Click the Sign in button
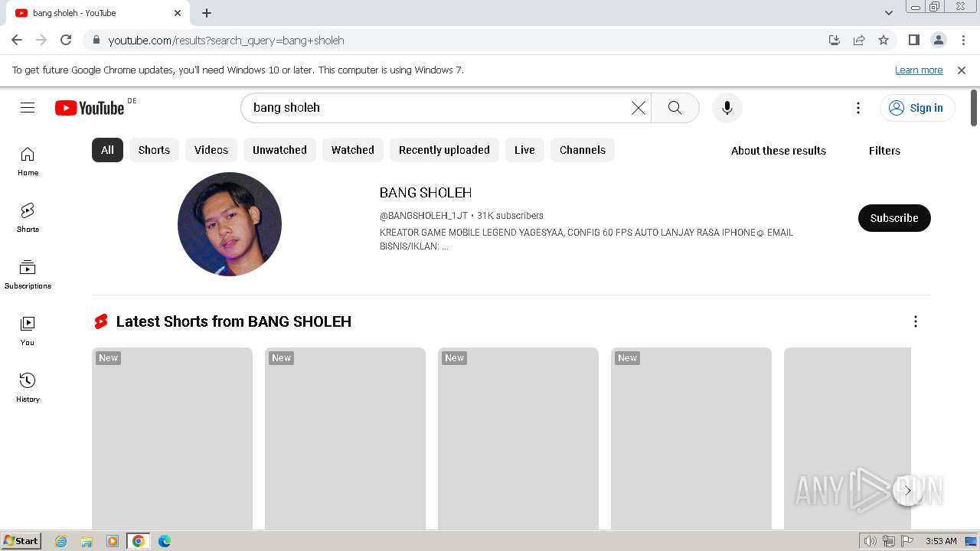Screen dimensions: 980x551 tap(917, 108)
